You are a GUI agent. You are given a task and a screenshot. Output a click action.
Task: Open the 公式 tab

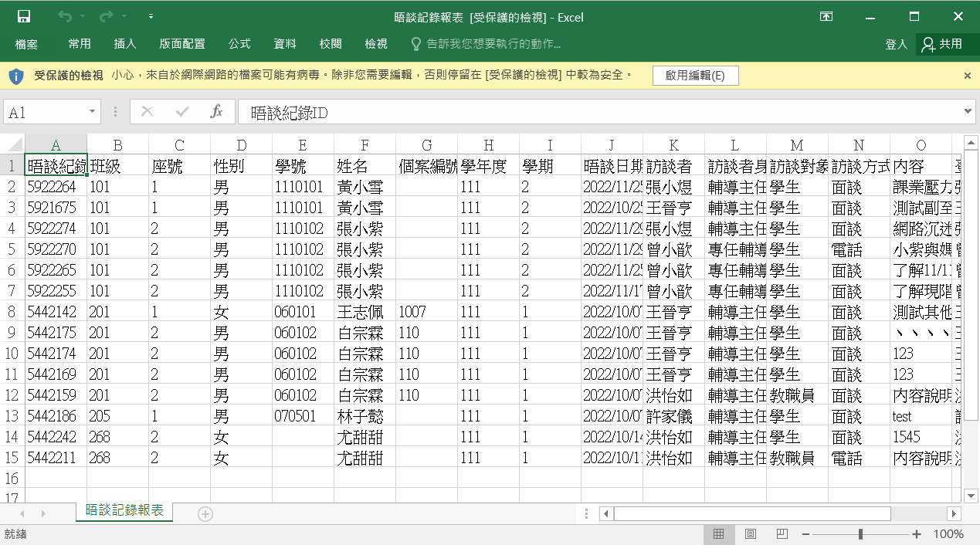pyautogui.click(x=239, y=44)
